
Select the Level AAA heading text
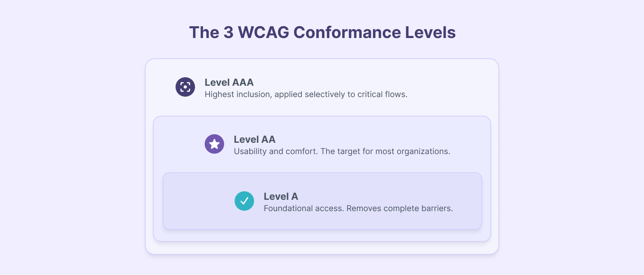[x=229, y=82]
